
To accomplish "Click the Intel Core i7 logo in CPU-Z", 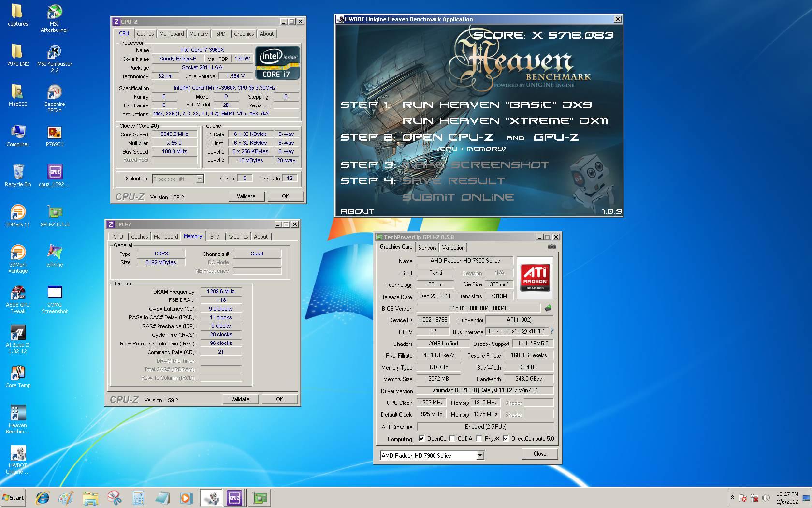I will point(277,63).
